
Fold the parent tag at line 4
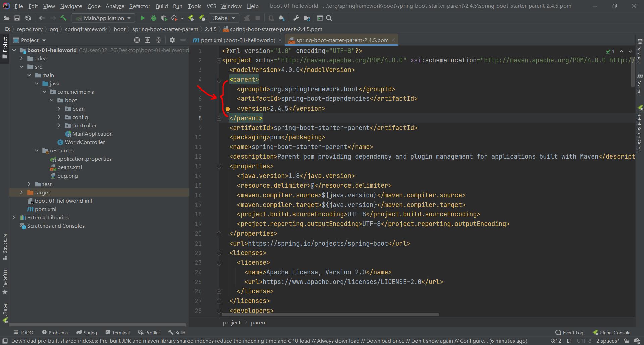[x=219, y=80]
